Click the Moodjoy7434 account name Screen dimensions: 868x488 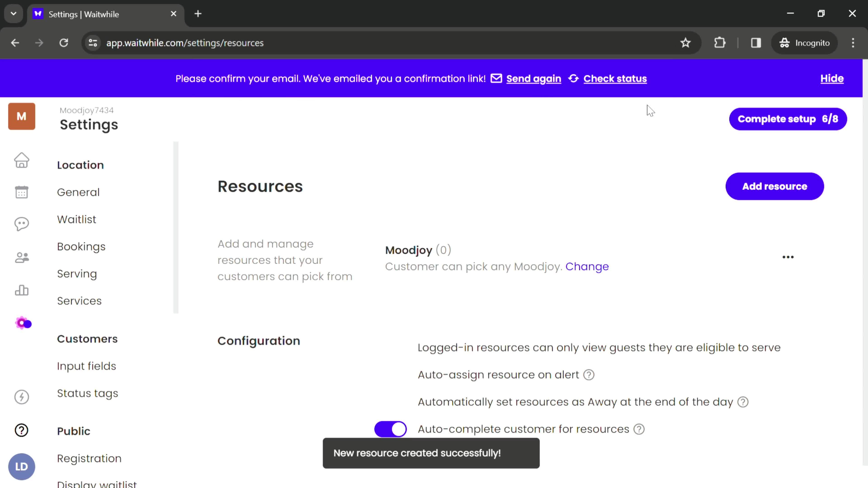click(x=87, y=110)
